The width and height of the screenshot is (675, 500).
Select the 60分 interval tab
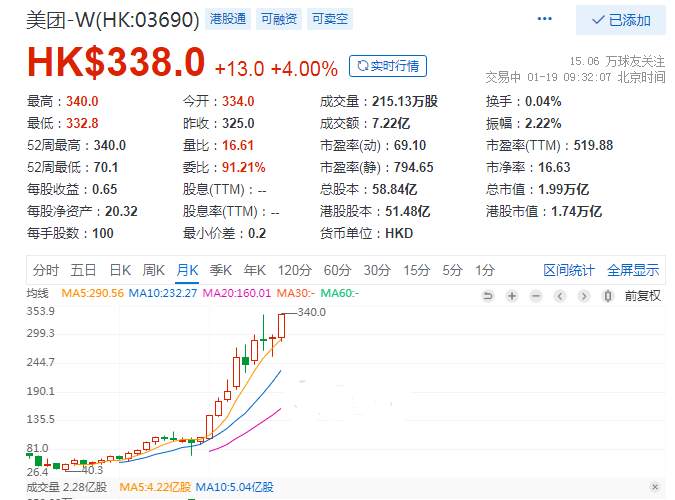tap(338, 270)
